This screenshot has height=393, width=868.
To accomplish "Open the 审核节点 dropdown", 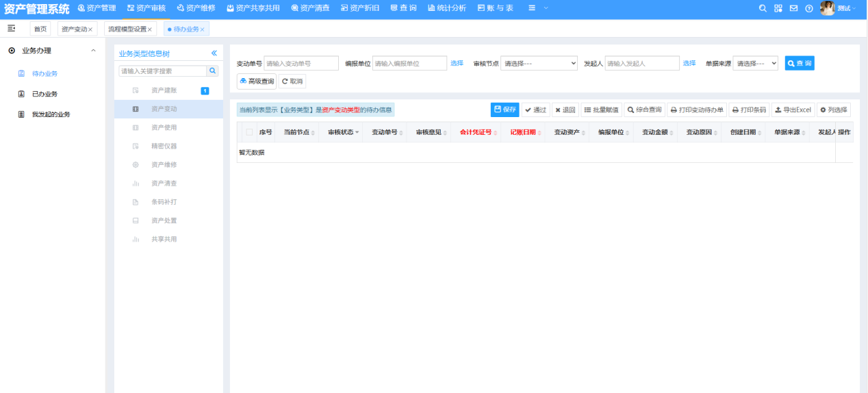I will [x=539, y=63].
